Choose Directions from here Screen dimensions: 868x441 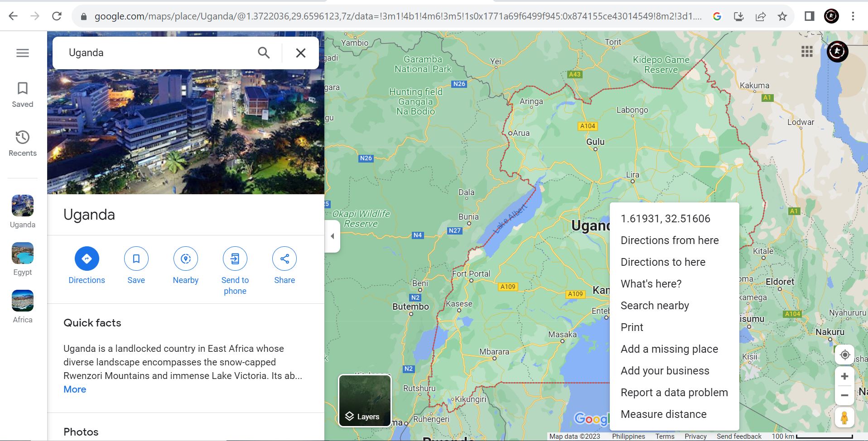pyautogui.click(x=674, y=240)
